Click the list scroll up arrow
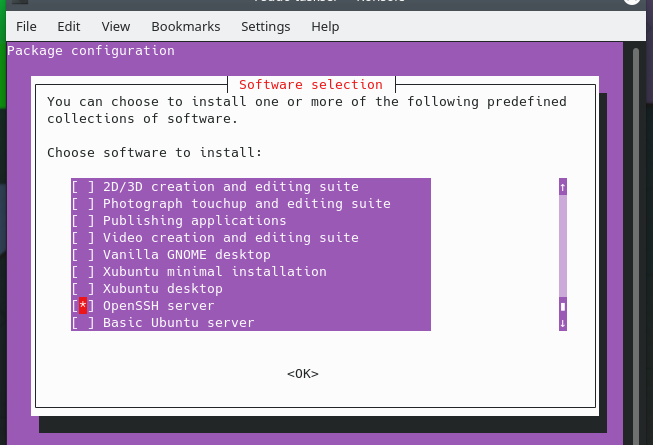 (x=563, y=187)
